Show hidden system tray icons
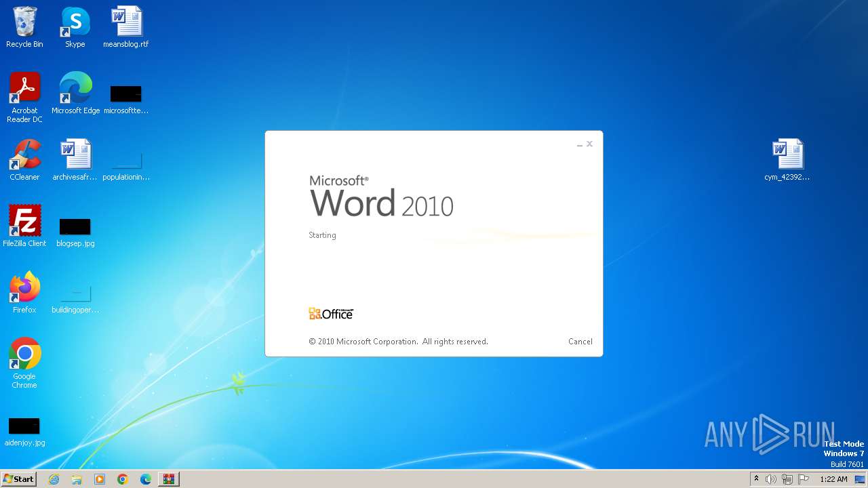 [x=757, y=479]
